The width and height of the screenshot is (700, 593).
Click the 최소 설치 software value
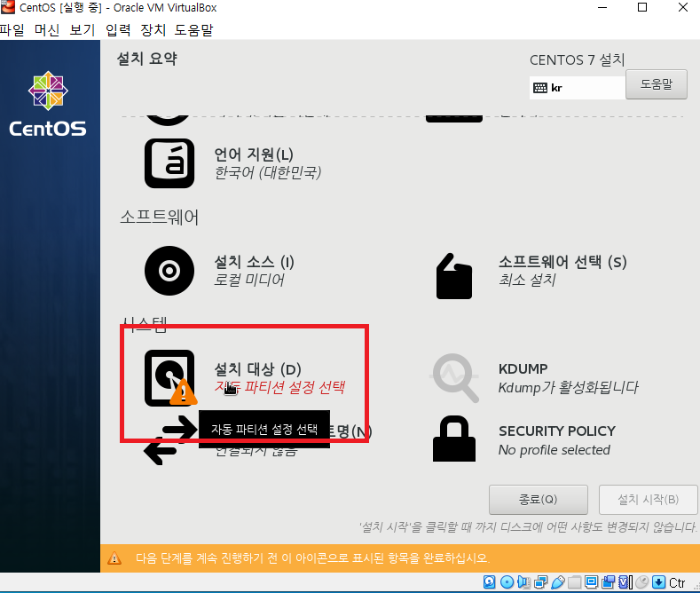[x=527, y=280]
